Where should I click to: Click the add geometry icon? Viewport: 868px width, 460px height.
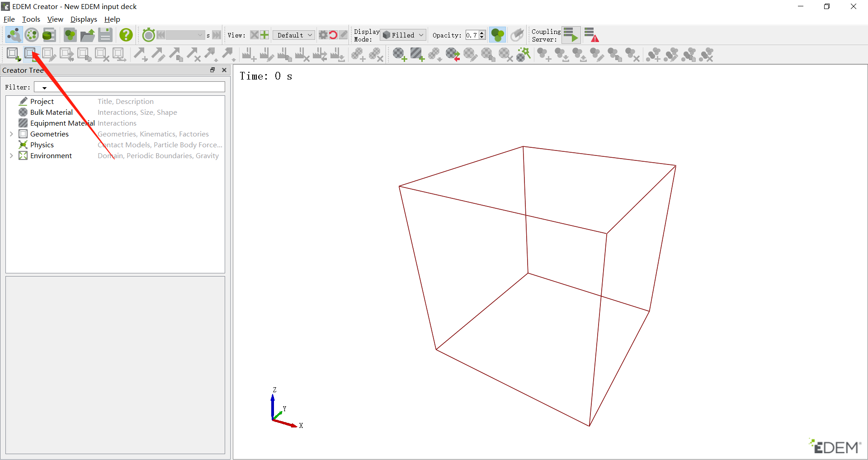tap(14, 54)
